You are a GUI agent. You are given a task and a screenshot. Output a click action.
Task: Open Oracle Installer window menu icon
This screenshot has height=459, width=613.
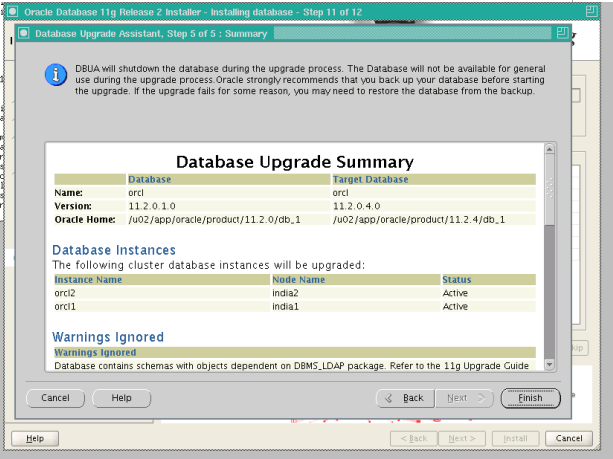pyautogui.click(x=13, y=11)
